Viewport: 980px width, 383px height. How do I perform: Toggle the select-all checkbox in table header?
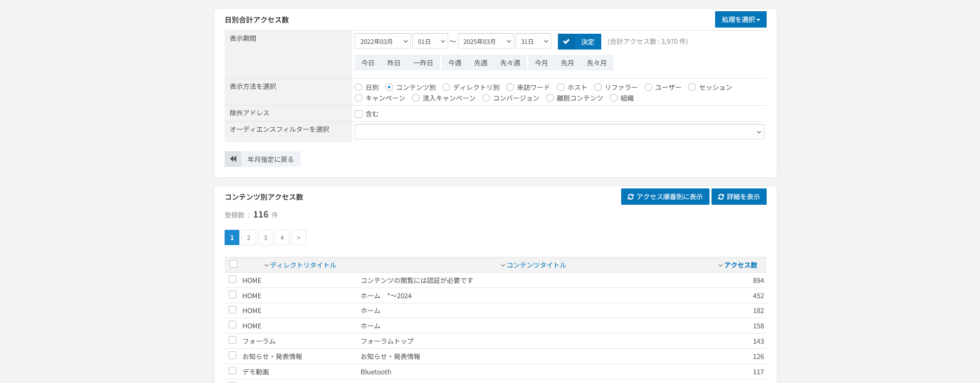coord(233,264)
